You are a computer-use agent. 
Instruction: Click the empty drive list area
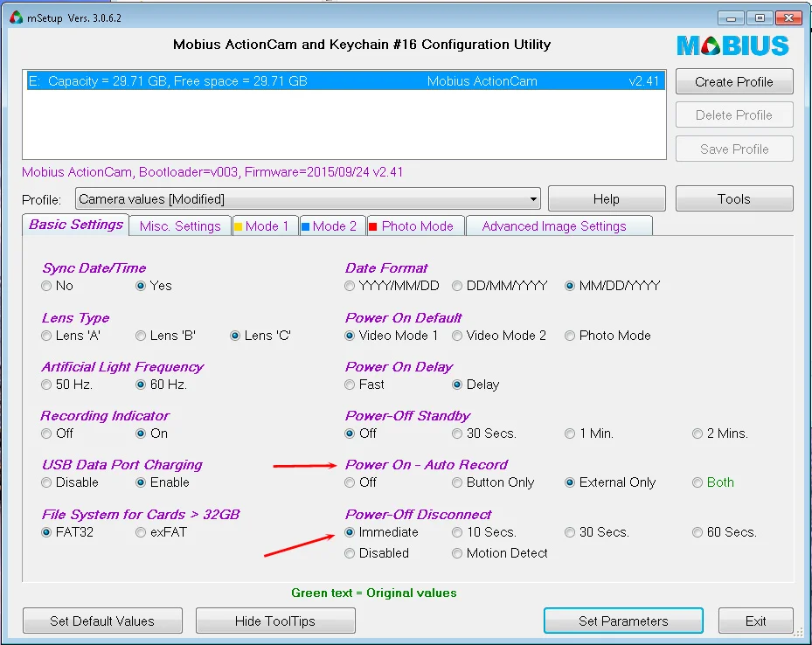(344, 124)
